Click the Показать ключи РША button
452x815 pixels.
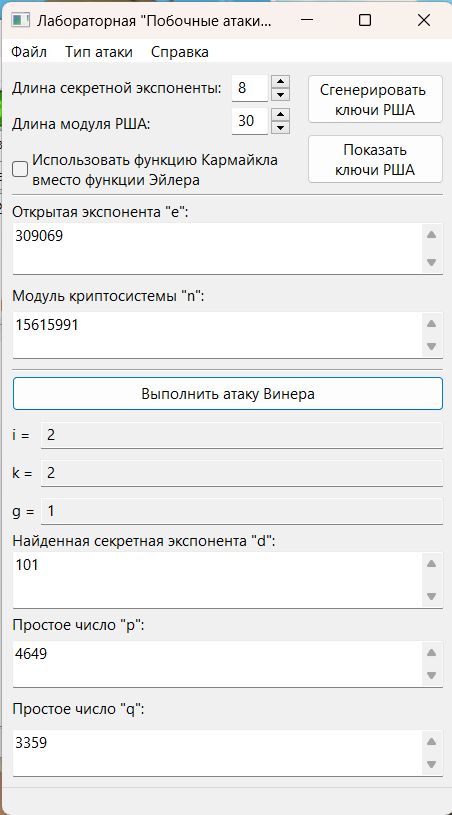[375, 159]
